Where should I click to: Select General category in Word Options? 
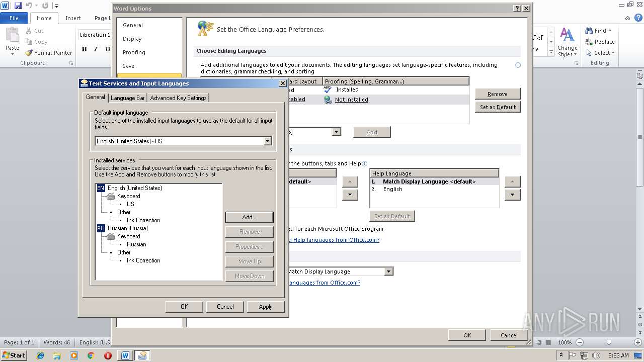[x=149, y=25]
